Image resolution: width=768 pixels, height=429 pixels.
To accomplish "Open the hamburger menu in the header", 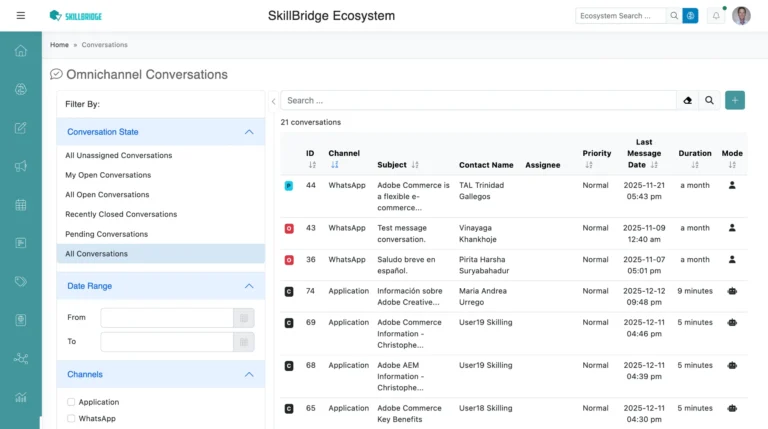I will click(x=21, y=16).
